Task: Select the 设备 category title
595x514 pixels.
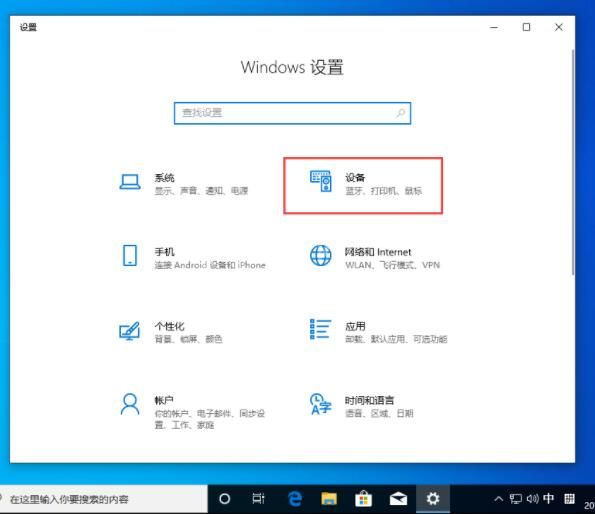Action: [355, 178]
